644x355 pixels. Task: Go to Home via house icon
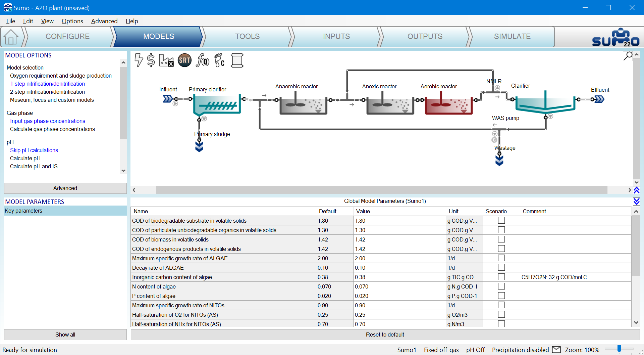pyautogui.click(x=11, y=37)
